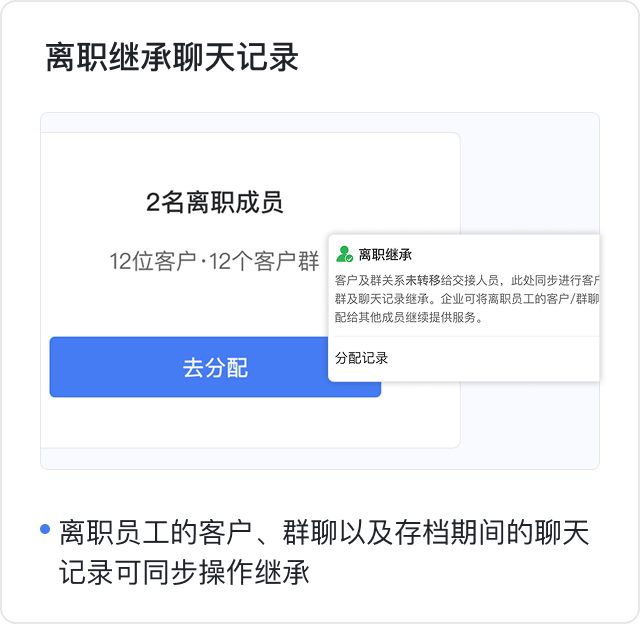Select the 2名离职成员 heading
The height and width of the screenshot is (624, 640).
(215, 203)
